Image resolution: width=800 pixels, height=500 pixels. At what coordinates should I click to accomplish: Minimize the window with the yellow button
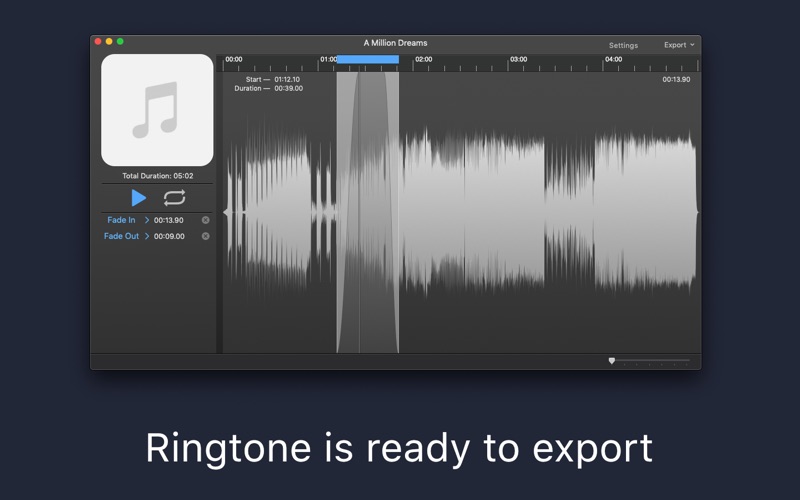(x=109, y=41)
